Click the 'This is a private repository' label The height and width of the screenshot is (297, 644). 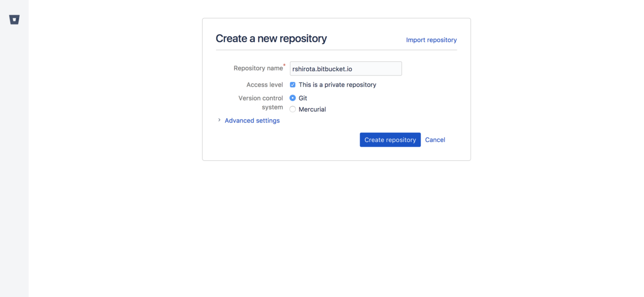coord(337,84)
